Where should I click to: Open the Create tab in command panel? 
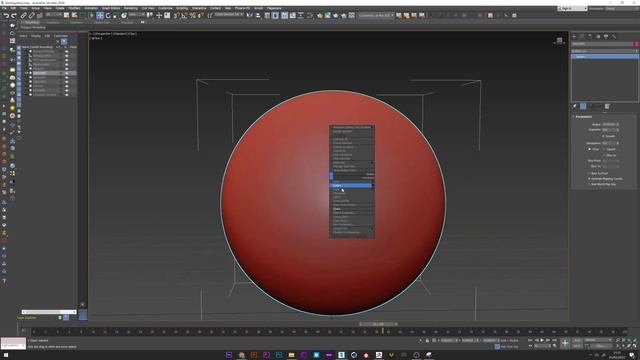click(x=574, y=36)
